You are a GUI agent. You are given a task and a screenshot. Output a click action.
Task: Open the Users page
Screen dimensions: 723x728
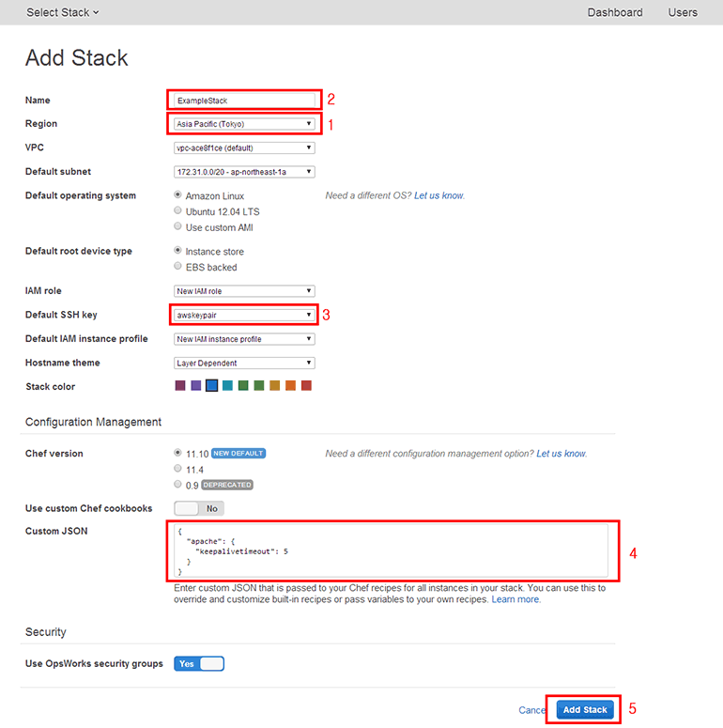[x=683, y=12]
